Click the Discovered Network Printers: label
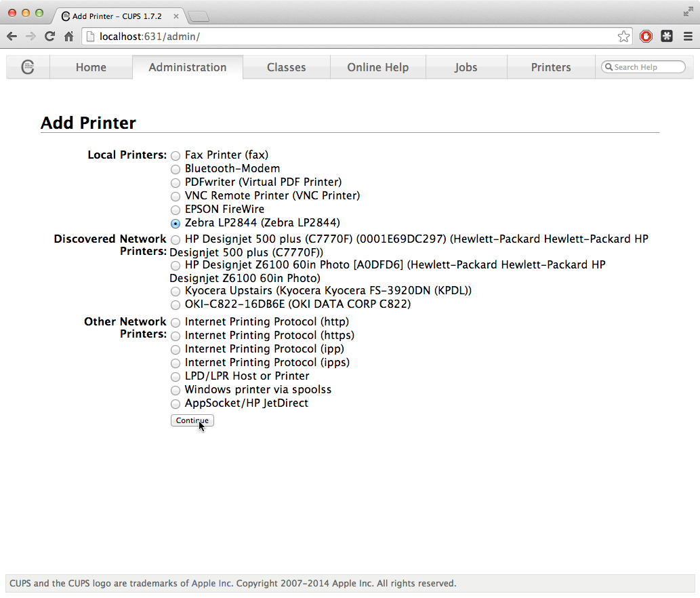This screenshot has width=700, height=598. click(110, 245)
